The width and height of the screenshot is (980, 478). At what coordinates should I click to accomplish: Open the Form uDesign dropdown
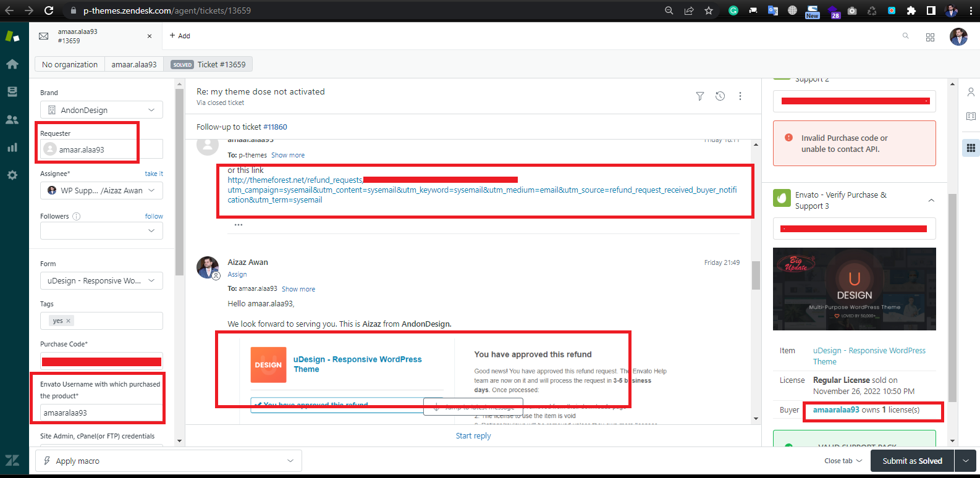(x=101, y=280)
